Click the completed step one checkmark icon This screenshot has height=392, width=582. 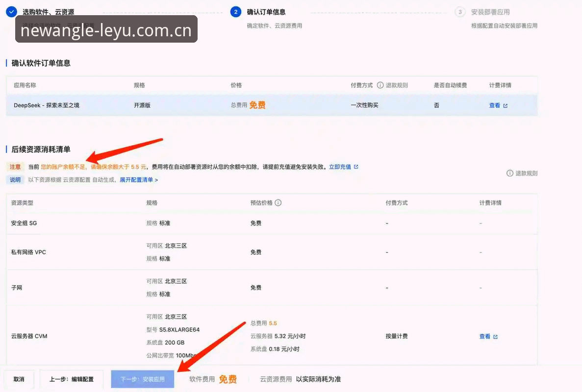[11, 11]
